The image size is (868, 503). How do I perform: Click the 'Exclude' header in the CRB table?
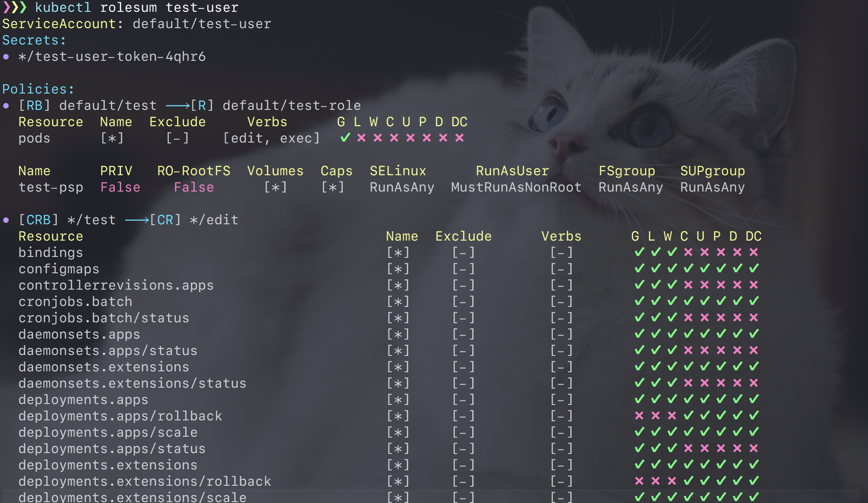coord(464,237)
